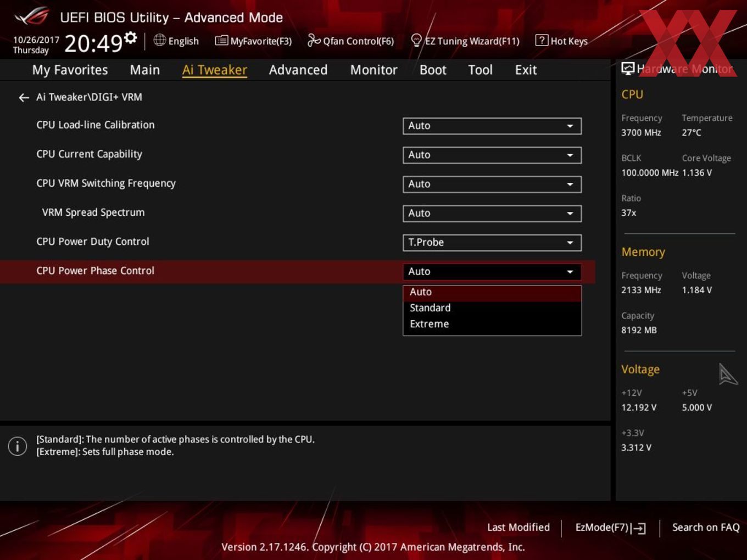Expand VRM Spread Spectrum dropdown

(x=492, y=213)
